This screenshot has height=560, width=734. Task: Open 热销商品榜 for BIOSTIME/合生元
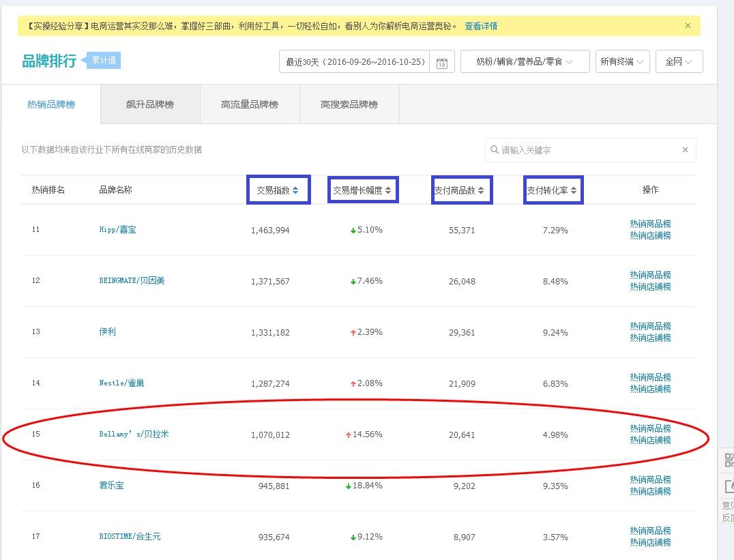[x=650, y=531]
